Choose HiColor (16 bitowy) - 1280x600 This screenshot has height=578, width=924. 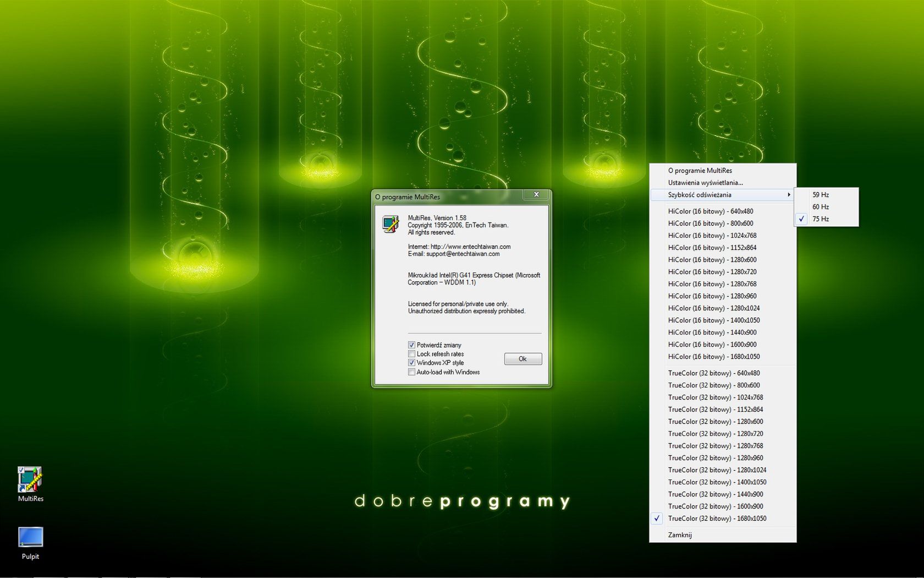pyautogui.click(x=723, y=260)
